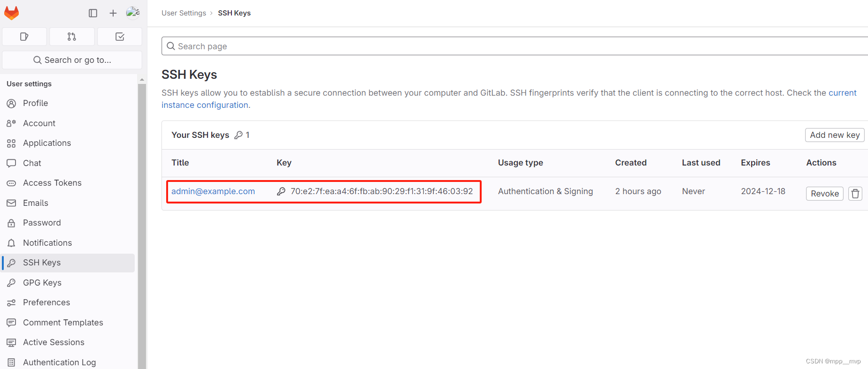The image size is (868, 369).
Task: Click Revoke button for admin@example.com key
Action: coord(825,194)
